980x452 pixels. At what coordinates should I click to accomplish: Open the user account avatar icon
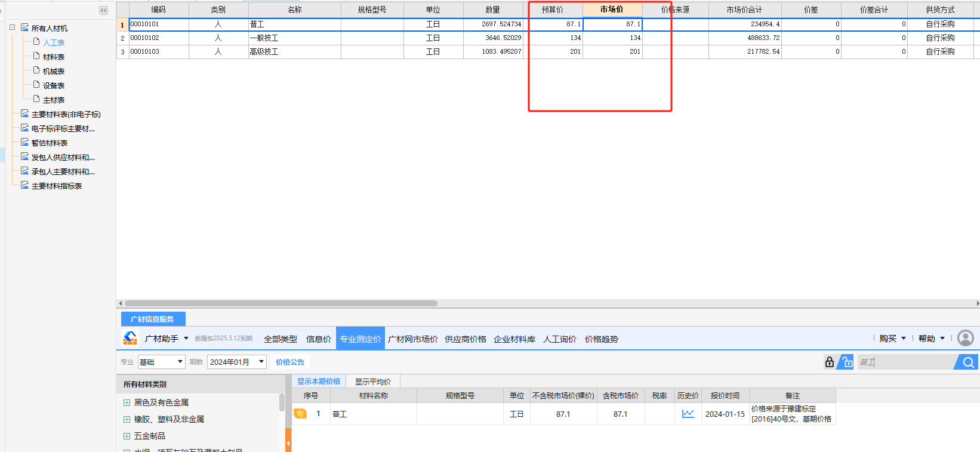point(965,338)
